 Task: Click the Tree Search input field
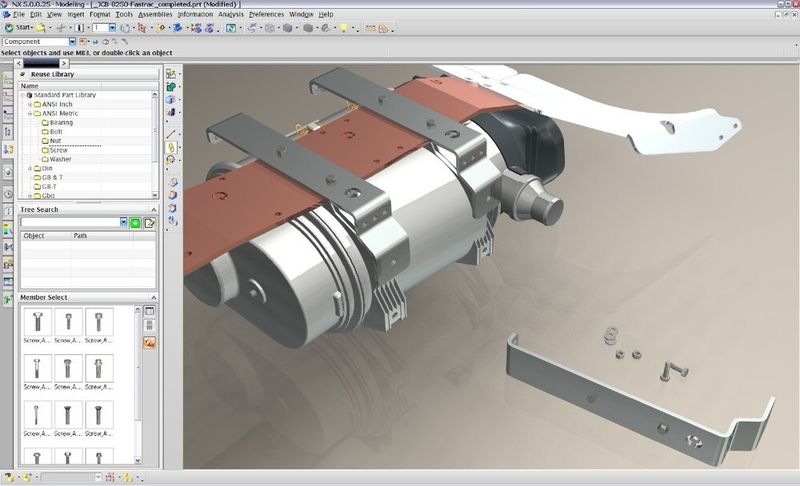tap(68, 222)
